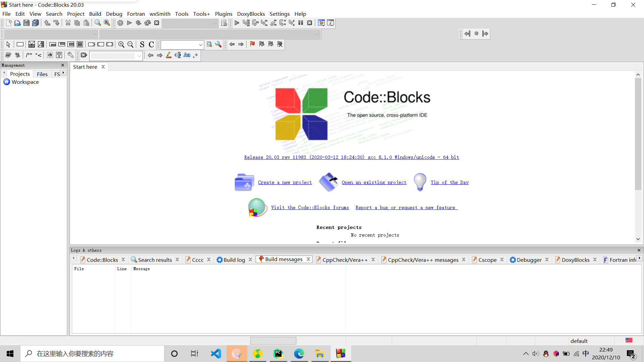Viewport: 644px width, 362px height.
Task: Open the Plugins menu
Action: click(223, 14)
